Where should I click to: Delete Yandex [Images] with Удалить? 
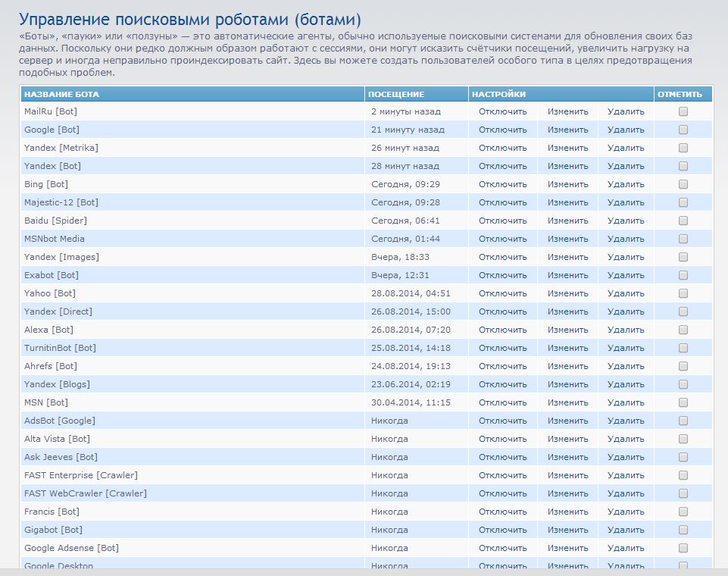tap(626, 257)
